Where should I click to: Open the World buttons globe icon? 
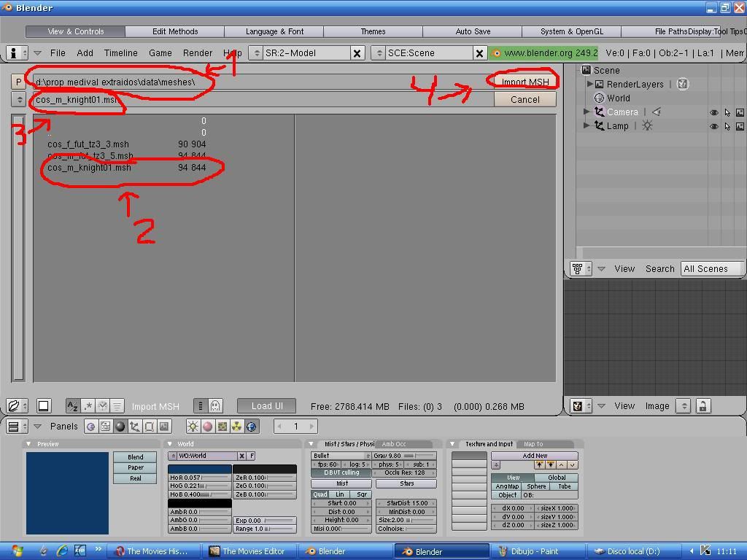(x=252, y=427)
